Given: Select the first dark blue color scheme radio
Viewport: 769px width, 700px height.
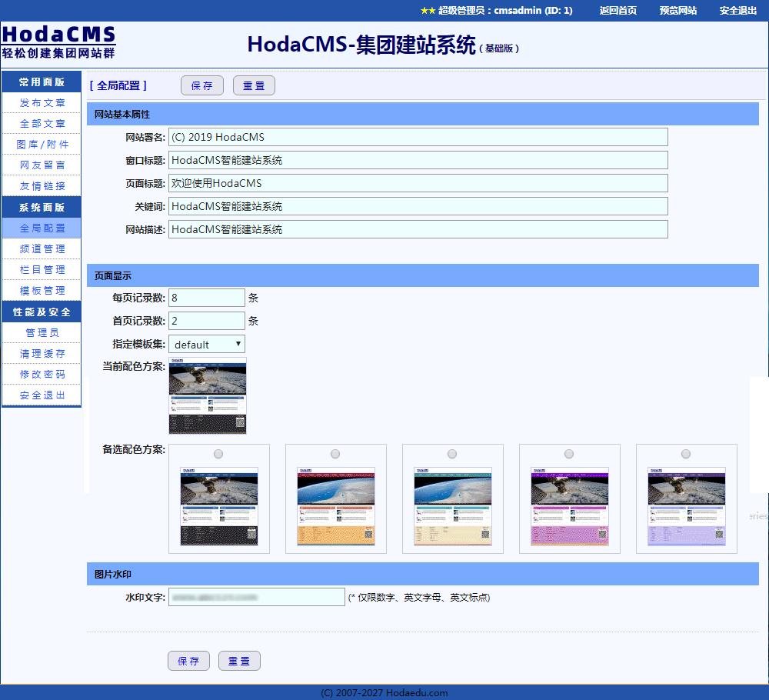Looking at the screenshot, I should 218,455.
